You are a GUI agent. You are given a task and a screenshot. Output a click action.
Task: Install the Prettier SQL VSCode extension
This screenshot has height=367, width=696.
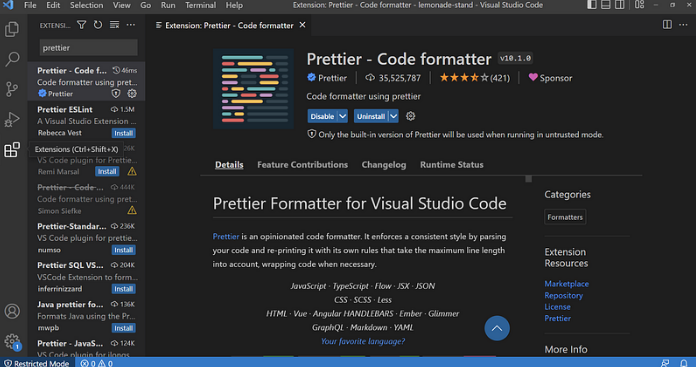123,289
